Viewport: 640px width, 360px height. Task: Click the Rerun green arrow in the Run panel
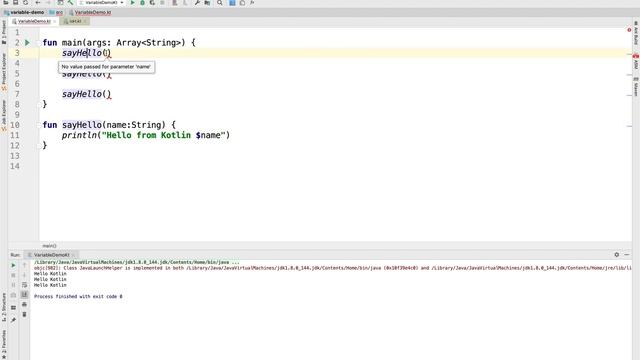[x=13, y=265]
